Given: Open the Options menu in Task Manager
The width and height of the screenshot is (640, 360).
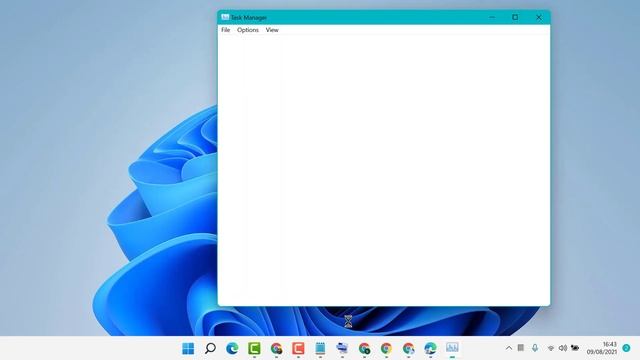Looking at the screenshot, I should [248, 30].
